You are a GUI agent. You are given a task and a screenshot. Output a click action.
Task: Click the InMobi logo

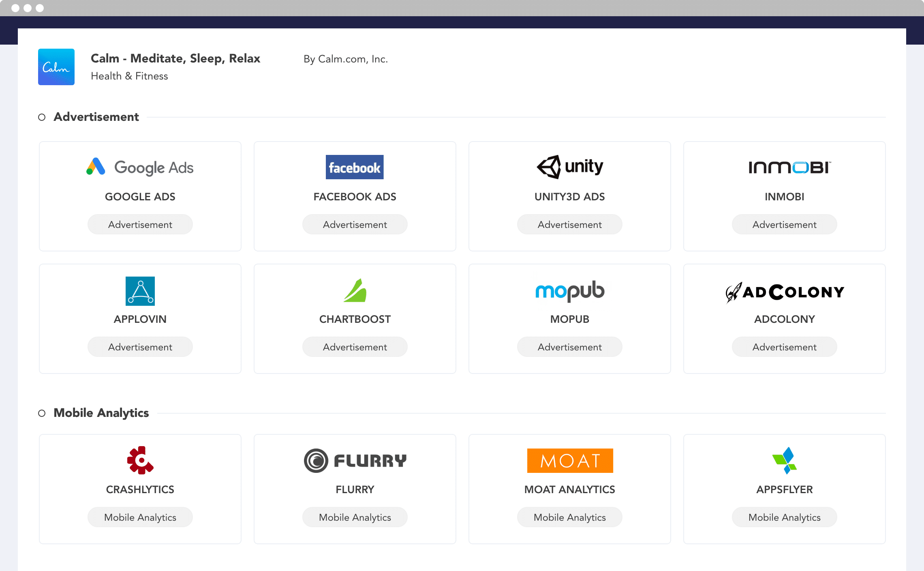(x=789, y=167)
